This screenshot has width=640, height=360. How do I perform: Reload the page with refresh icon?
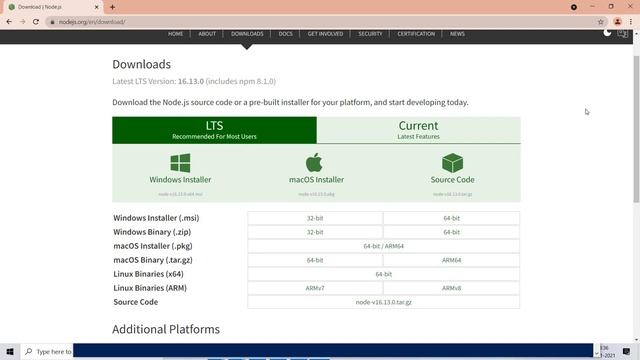(36, 22)
